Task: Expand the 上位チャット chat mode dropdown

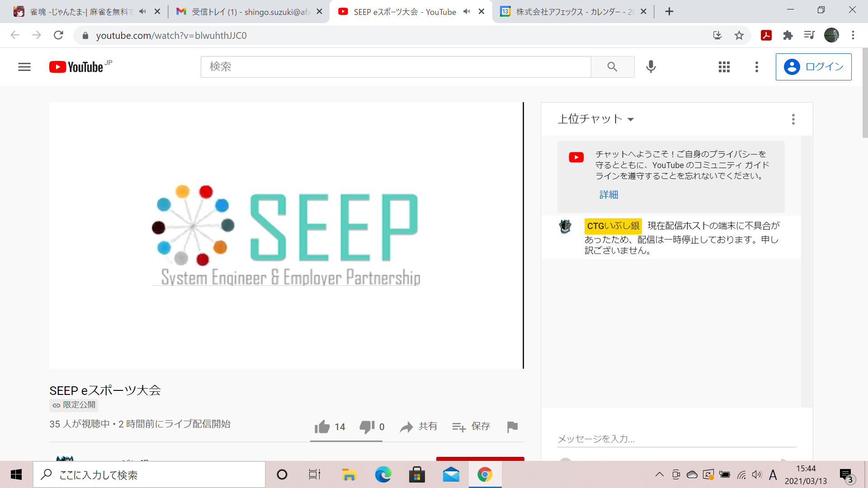Action: [x=596, y=119]
